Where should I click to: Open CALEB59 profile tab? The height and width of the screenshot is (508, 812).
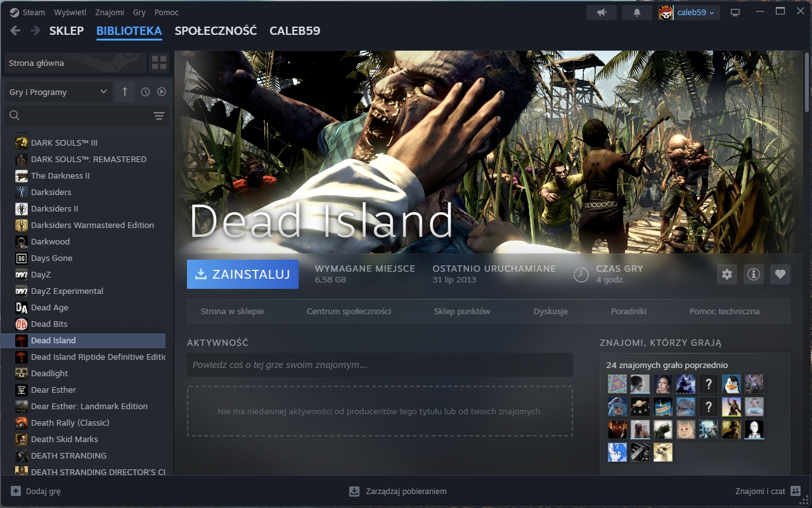click(295, 30)
